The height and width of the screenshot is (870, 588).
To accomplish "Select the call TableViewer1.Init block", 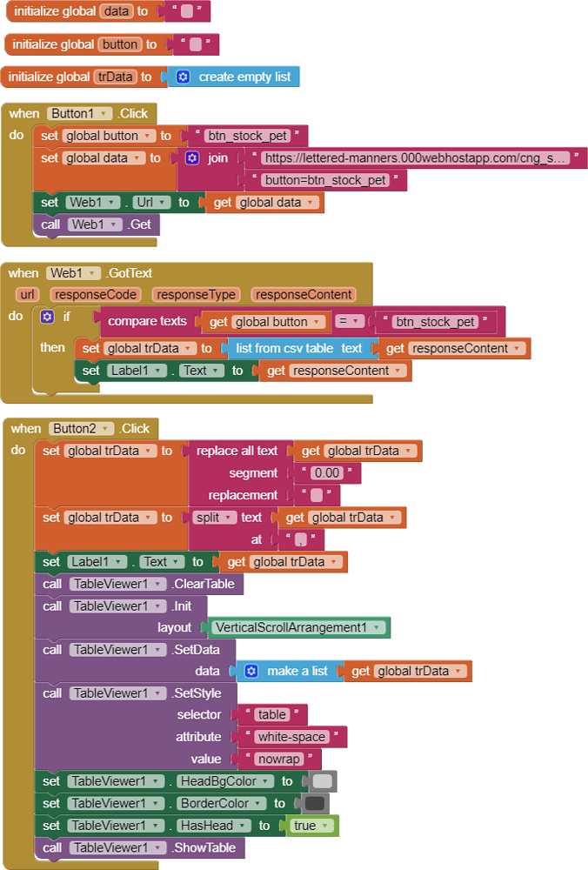I will (x=121, y=606).
